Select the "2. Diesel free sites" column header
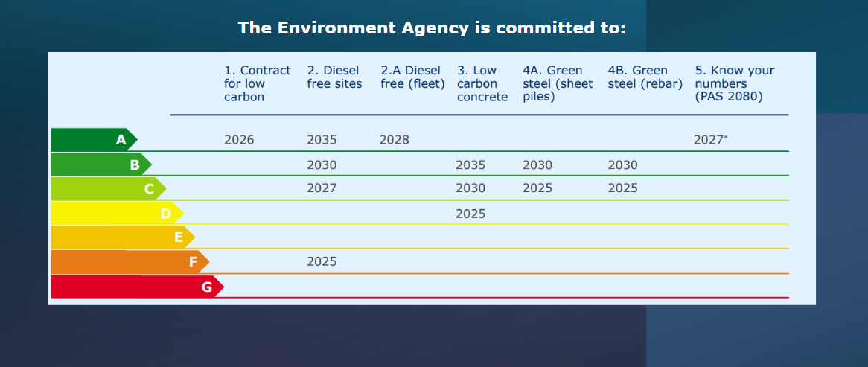 click(x=334, y=77)
